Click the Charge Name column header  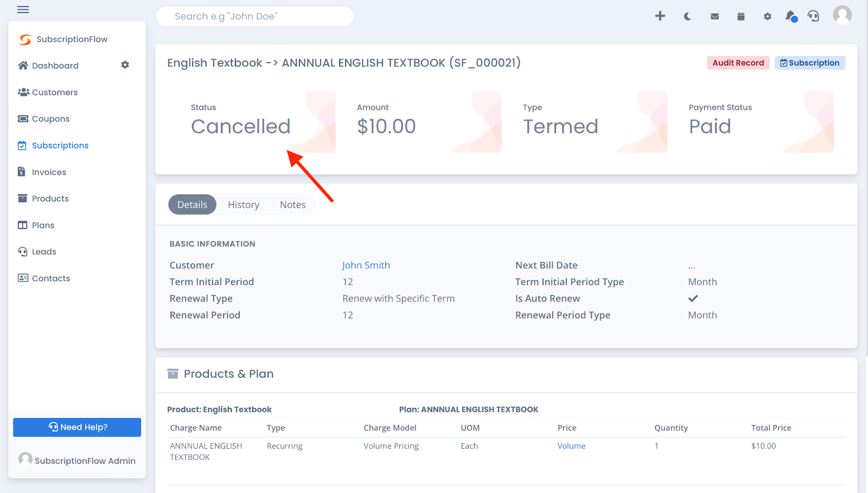[x=196, y=428]
